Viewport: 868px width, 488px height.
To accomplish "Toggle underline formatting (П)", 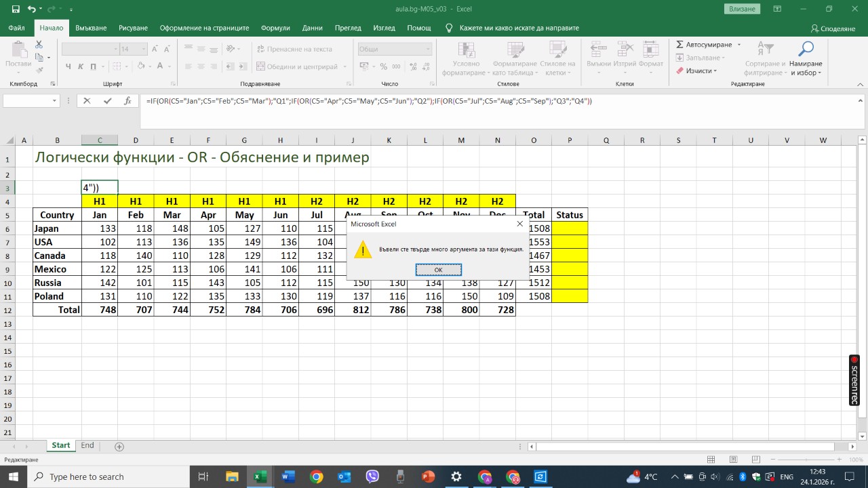I will 93,66.
